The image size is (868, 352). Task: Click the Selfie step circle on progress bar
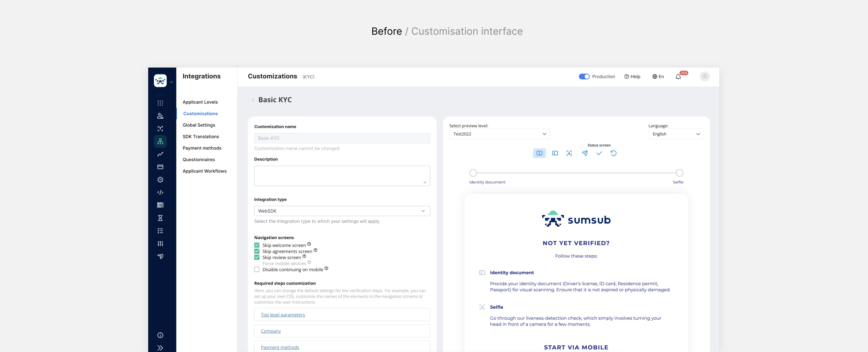coord(680,173)
